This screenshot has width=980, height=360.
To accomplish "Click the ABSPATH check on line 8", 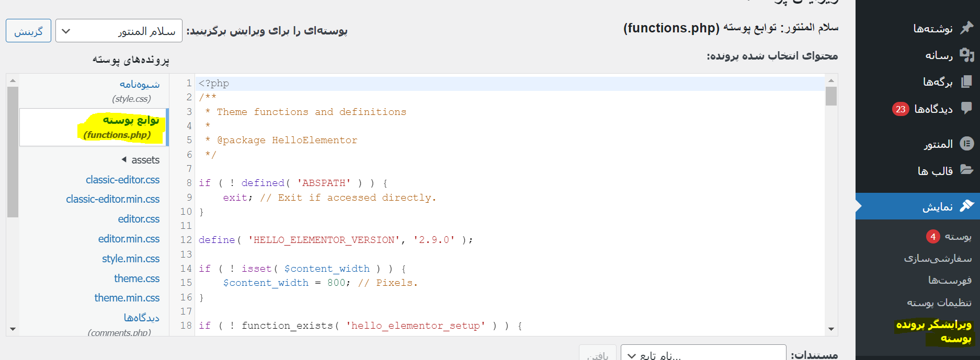I will coord(293,183).
